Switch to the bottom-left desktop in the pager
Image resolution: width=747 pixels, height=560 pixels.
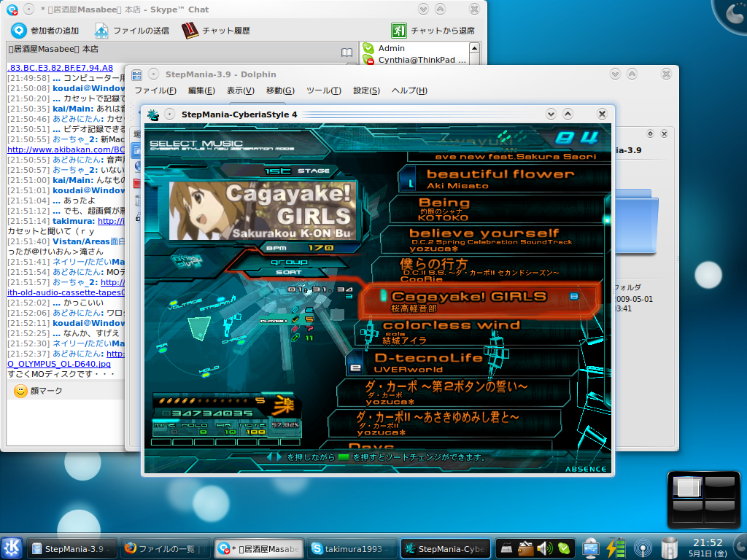[x=689, y=511]
